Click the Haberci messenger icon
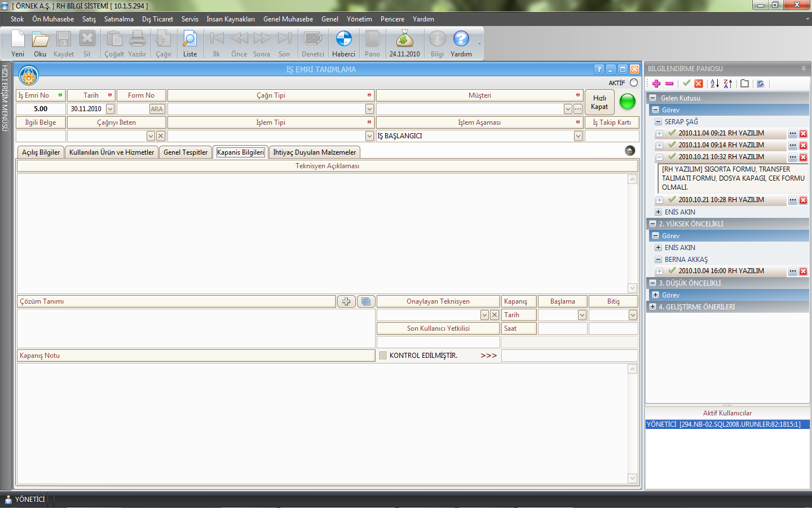The height and width of the screenshot is (508, 812). 343,40
